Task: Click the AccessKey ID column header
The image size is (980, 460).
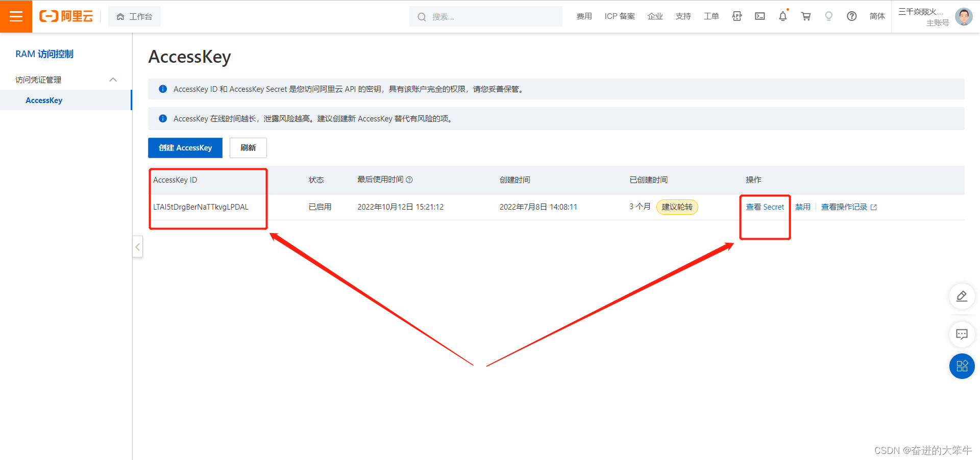Action: [x=175, y=180]
